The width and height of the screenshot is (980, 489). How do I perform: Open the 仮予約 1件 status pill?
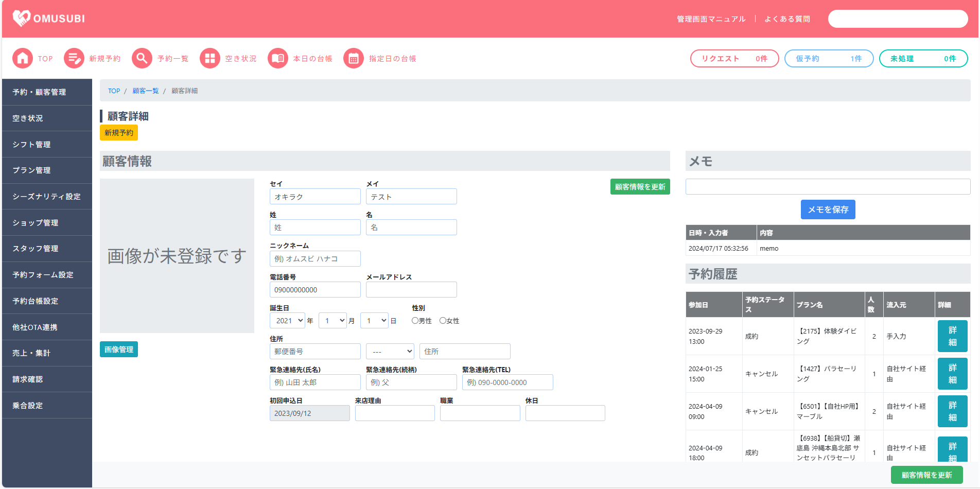click(829, 59)
